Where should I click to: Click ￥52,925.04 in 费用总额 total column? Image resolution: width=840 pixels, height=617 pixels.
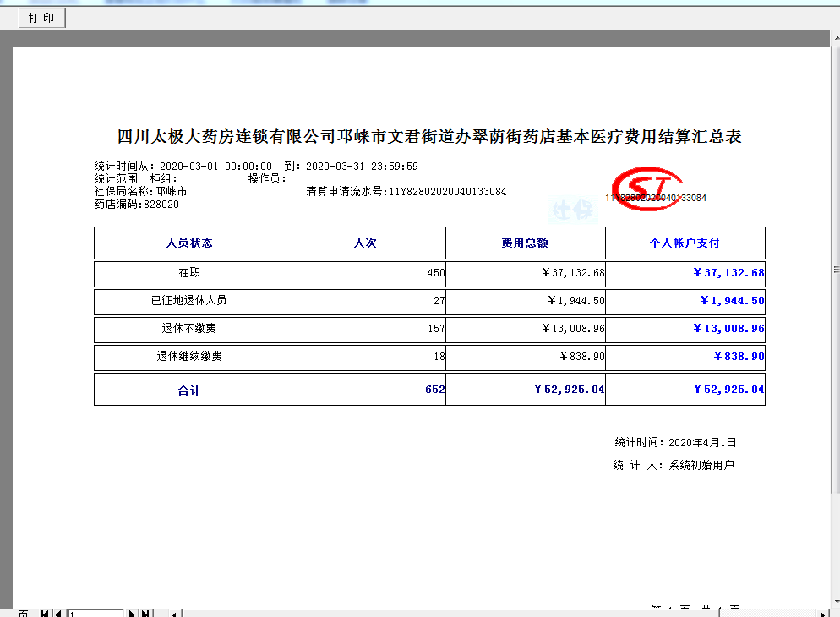pos(525,390)
